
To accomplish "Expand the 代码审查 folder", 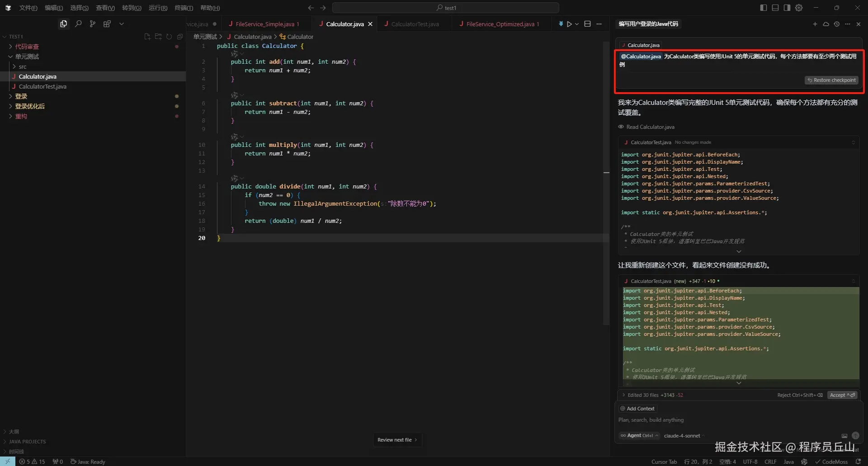I will 27,47.
